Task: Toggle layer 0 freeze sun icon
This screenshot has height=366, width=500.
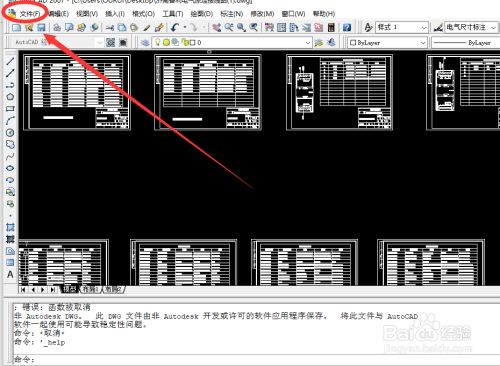Action: pyautogui.click(x=166, y=42)
